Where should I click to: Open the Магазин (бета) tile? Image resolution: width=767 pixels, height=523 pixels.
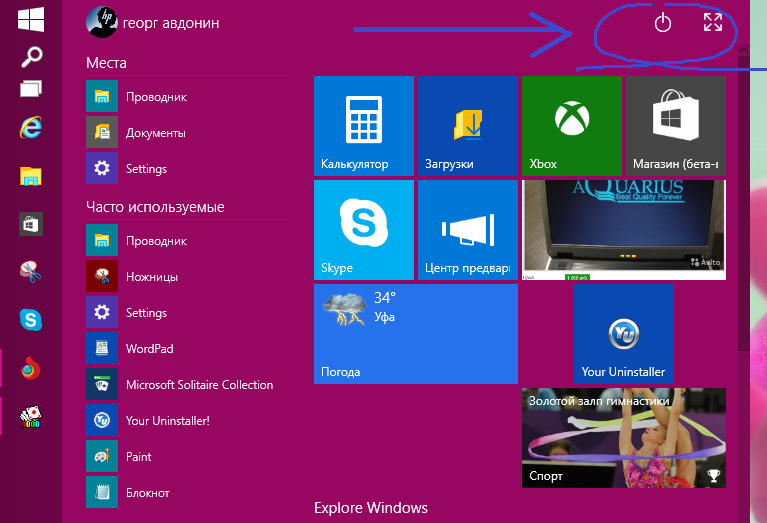676,126
